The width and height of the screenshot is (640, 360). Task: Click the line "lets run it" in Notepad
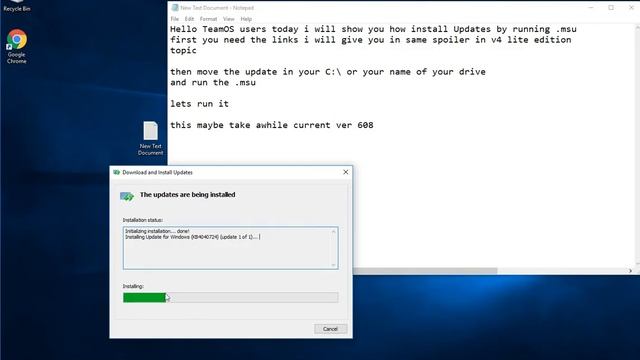(200, 104)
